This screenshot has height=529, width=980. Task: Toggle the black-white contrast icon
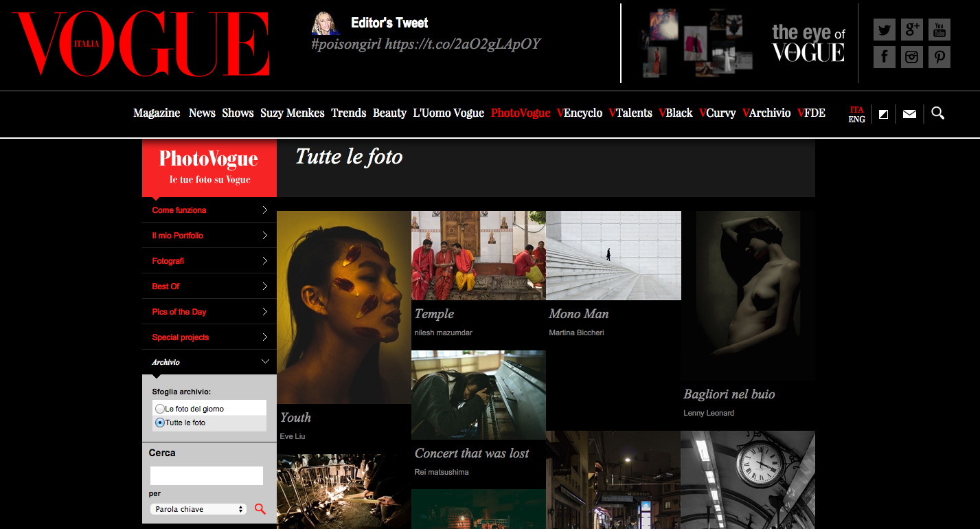pyautogui.click(x=884, y=114)
